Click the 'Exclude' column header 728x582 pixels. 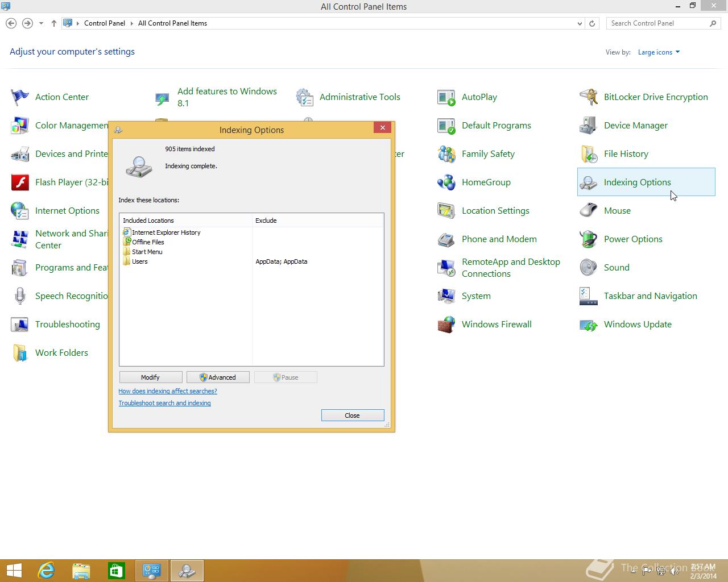[x=318, y=221]
